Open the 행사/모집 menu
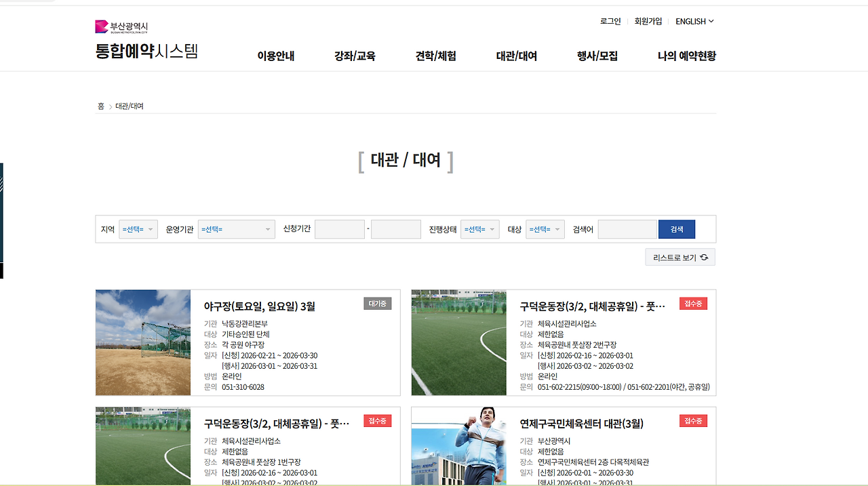The image size is (868, 486). 597,56
